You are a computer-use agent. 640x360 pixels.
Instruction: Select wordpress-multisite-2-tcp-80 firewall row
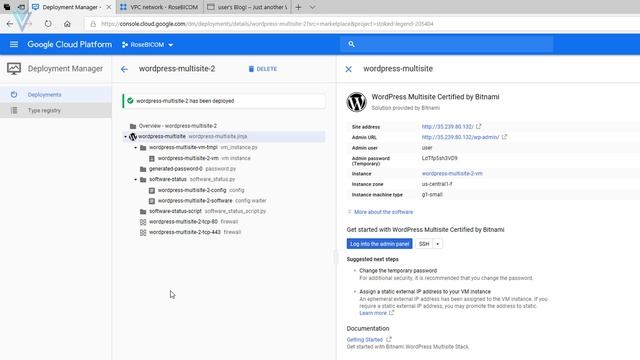(224, 222)
